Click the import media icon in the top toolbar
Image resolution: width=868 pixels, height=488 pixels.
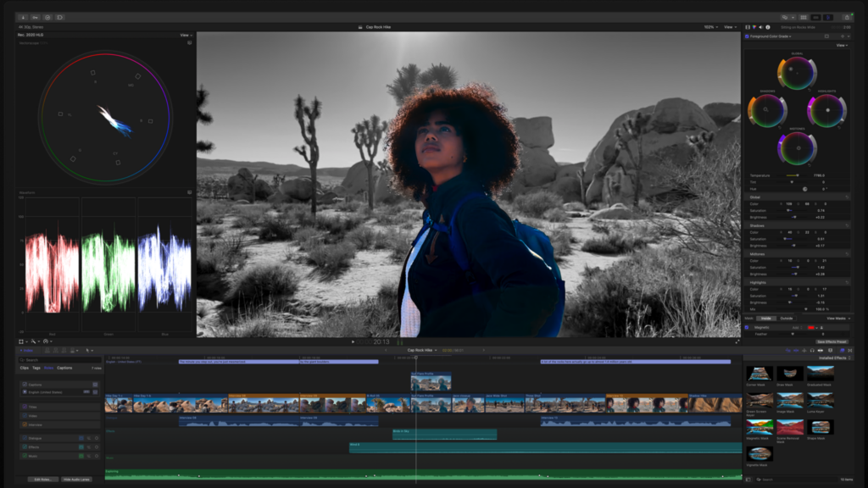[23, 18]
